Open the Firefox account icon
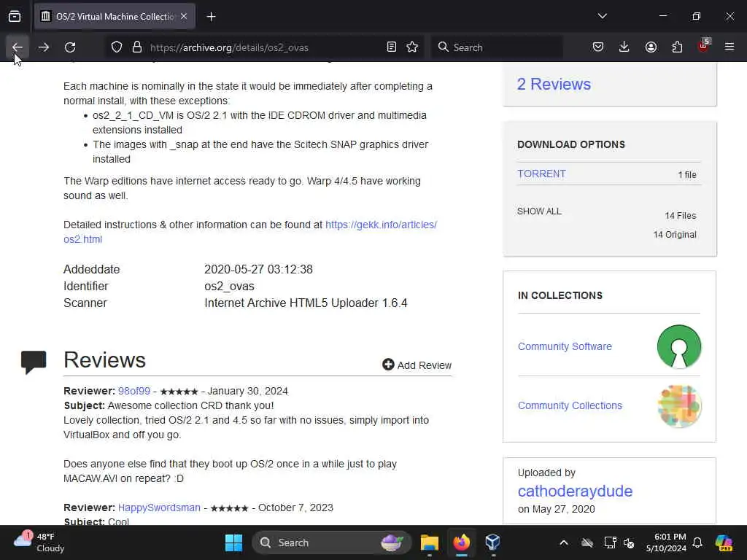Screen dimensions: 747x560 point(651,47)
